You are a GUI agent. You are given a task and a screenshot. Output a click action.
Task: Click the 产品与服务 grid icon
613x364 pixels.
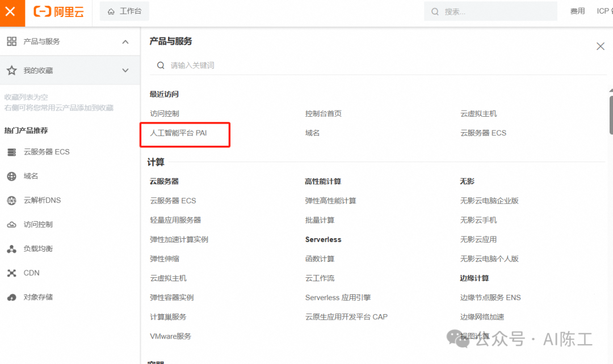pyautogui.click(x=12, y=41)
